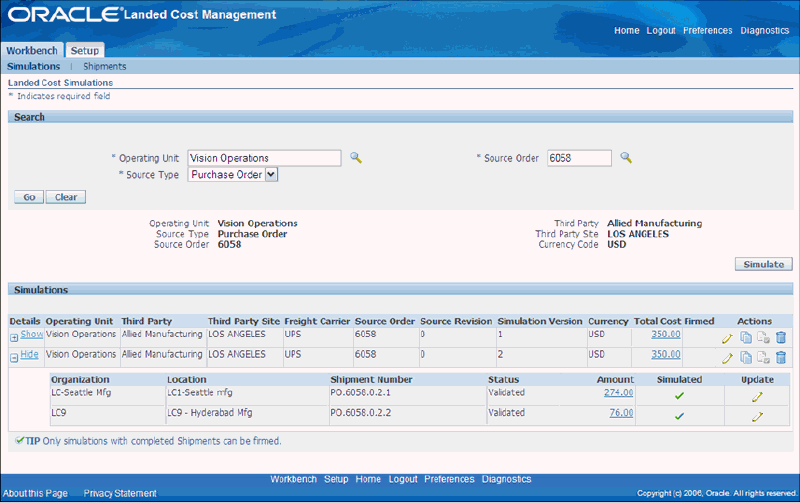Open Preferences in top header

click(708, 31)
